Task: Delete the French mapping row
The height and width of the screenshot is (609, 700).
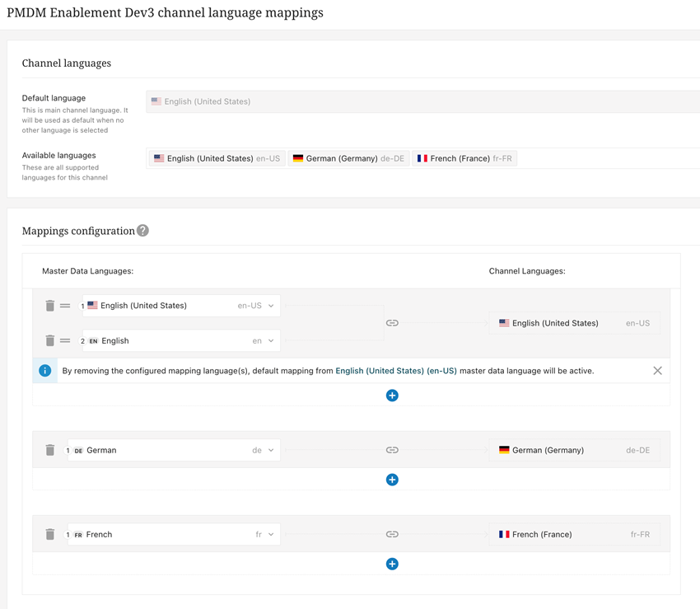Action: coord(50,534)
